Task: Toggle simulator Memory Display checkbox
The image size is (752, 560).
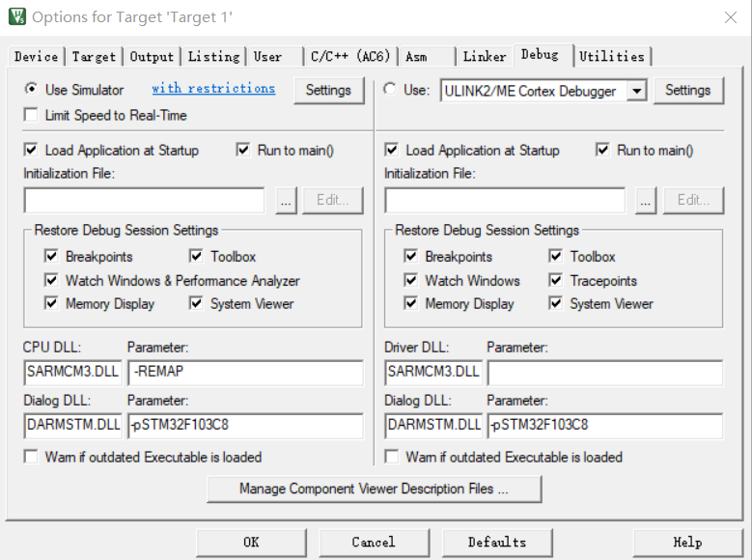Action: [51, 304]
